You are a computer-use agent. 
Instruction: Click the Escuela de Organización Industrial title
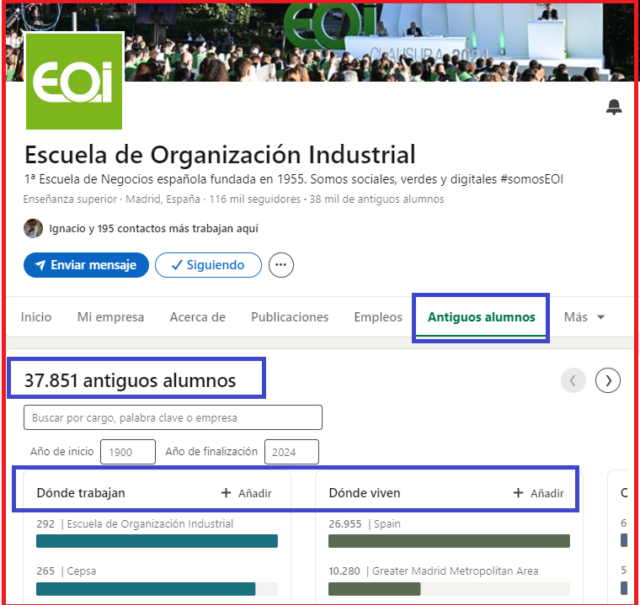tap(220, 155)
